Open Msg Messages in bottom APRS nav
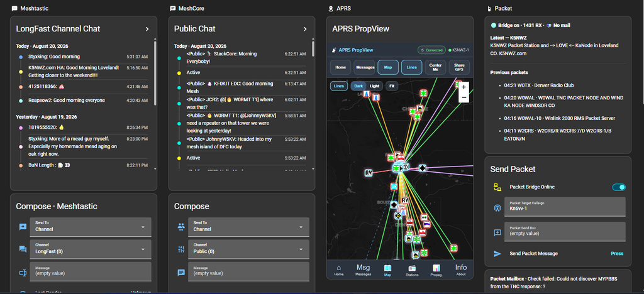 click(x=363, y=269)
